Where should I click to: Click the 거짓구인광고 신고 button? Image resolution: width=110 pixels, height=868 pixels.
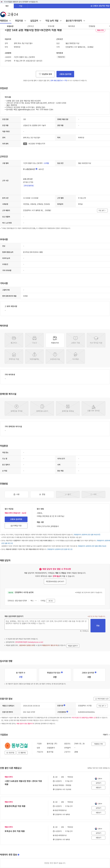(x=102, y=699)
